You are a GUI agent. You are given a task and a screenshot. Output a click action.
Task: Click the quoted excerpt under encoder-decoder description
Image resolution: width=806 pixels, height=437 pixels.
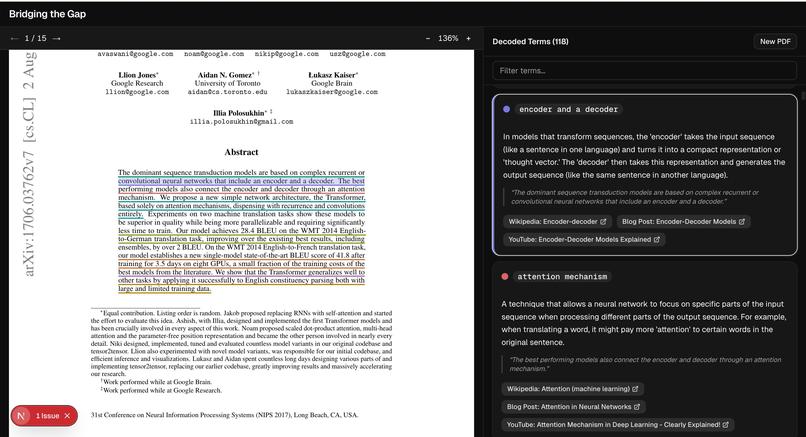635,197
